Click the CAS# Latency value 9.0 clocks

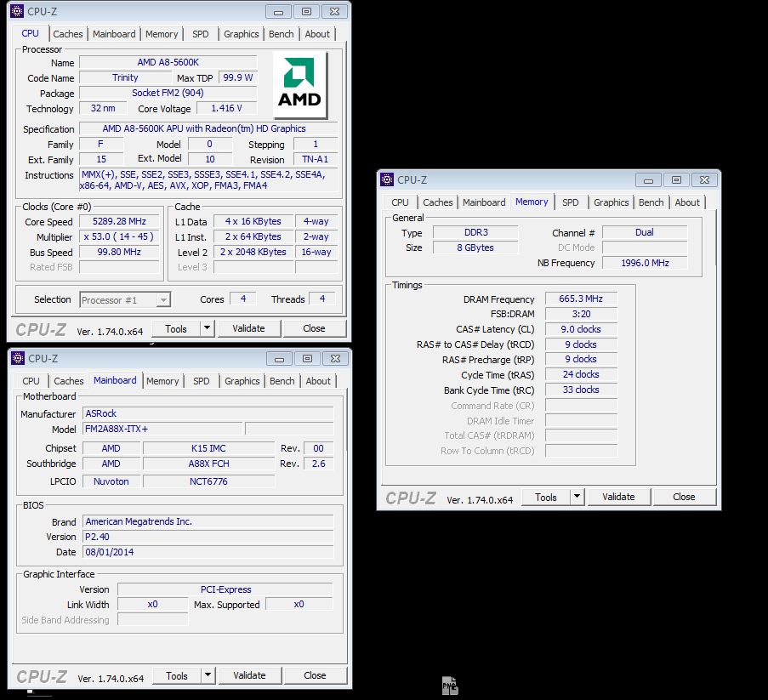[x=581, y=329]
